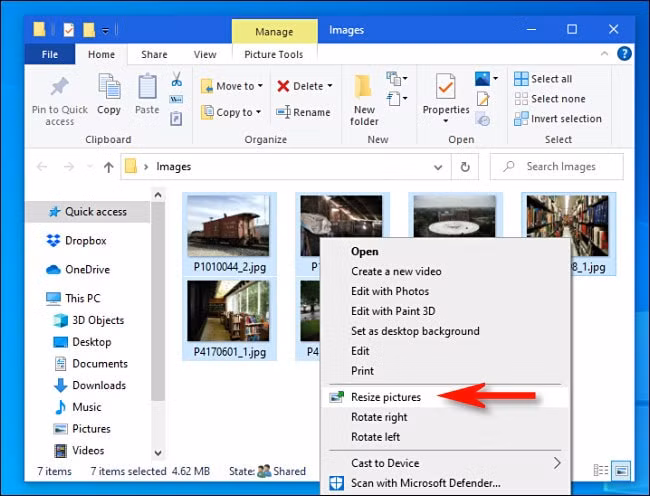
Task: Click the Help question mark icon
Action: pyautogui.click(x=624, y=53)
